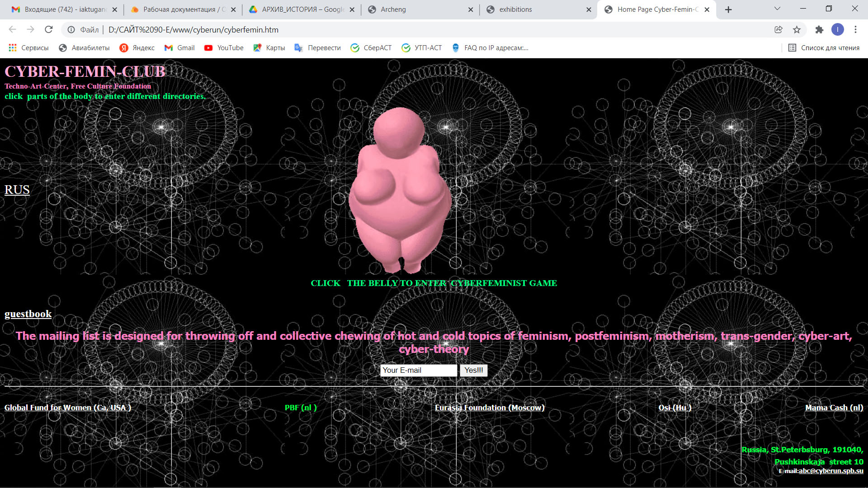This screenshot has width=868, height=488.
Task: Reload the page with the refresh icon
Action: click(x=48, y=29)
